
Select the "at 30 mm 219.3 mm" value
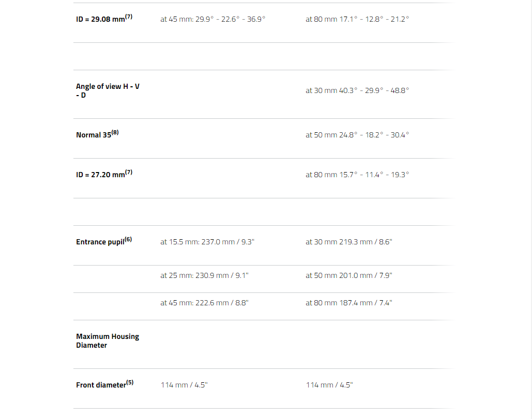coord(348,242)
